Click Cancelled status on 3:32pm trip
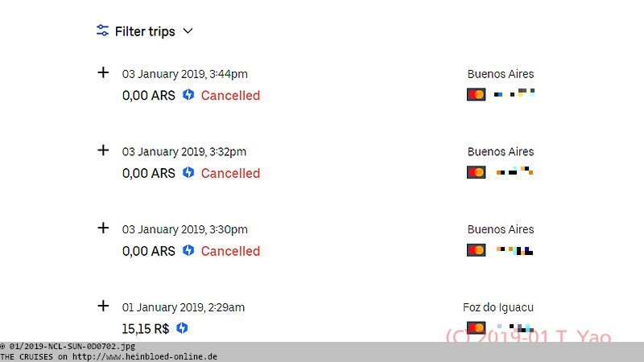644x362 pixels. pyautogui.click(x=230, y=173)
